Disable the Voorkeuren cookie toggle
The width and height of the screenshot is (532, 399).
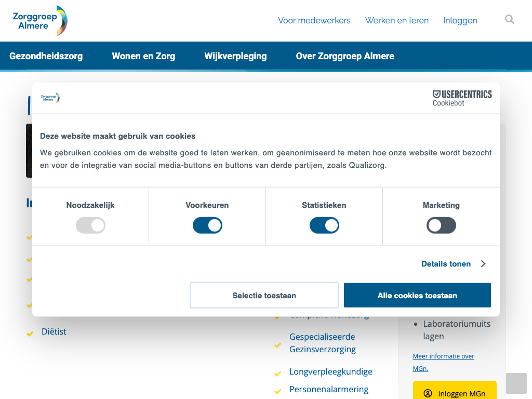tap(207, 225)
